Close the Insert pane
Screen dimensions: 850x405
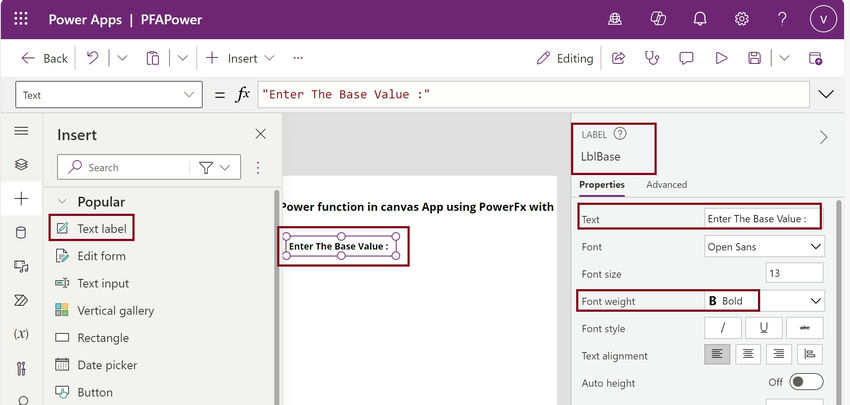click(x=261, y=134)
